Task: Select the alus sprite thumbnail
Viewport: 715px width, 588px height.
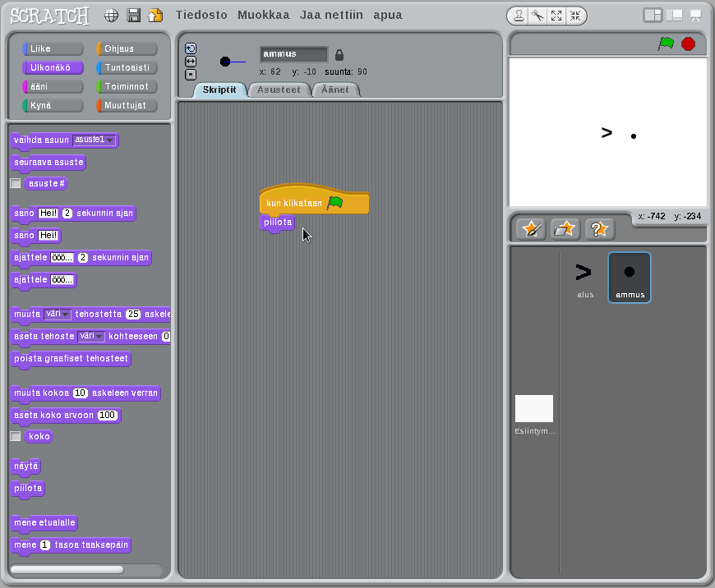Action: click(584, 278)
